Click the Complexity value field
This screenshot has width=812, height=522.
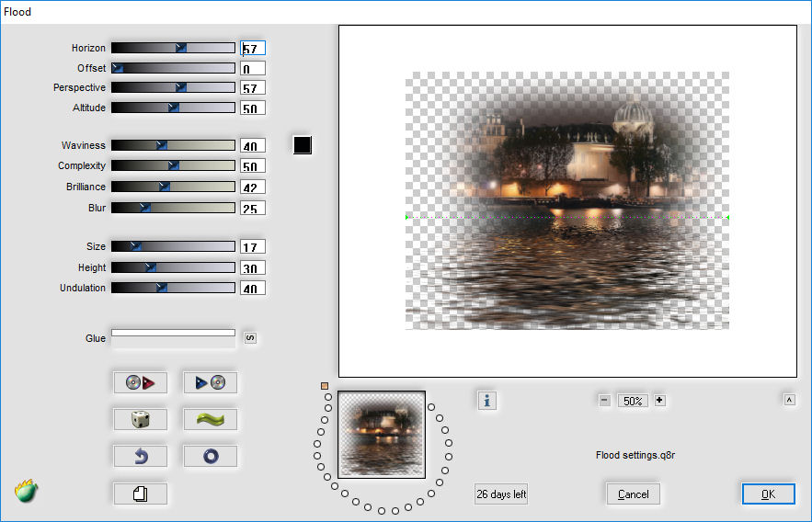tap(253, 165)
